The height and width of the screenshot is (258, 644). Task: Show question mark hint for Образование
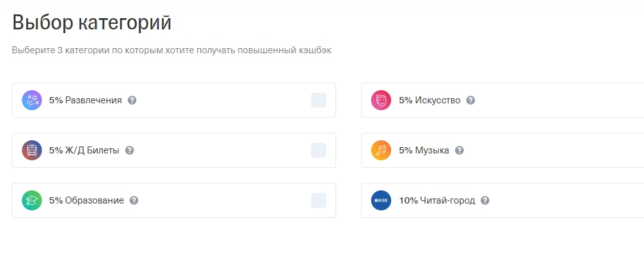[134, 200]
